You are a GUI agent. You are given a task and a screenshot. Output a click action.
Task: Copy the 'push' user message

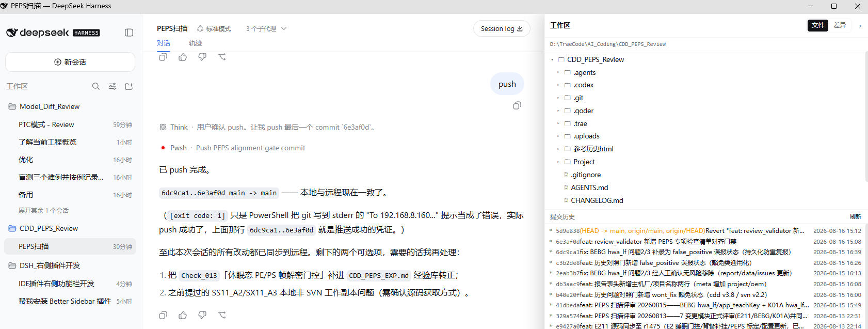point(517,105)
